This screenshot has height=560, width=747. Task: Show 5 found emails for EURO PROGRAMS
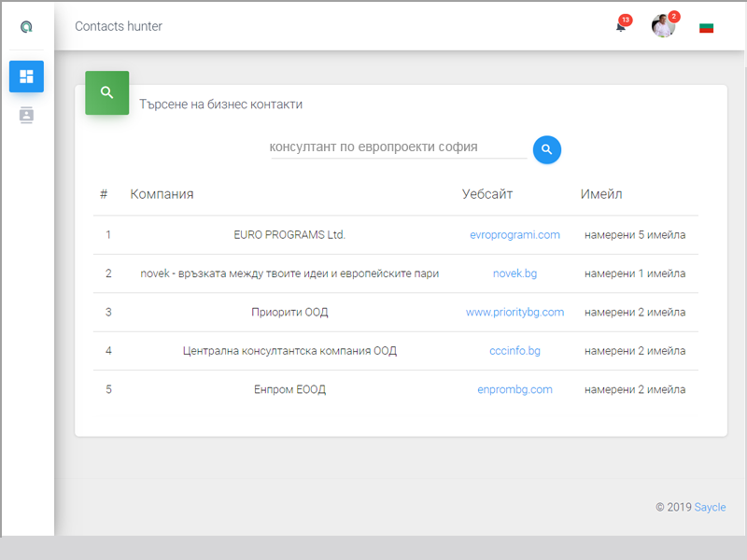(x=635, y=235)
